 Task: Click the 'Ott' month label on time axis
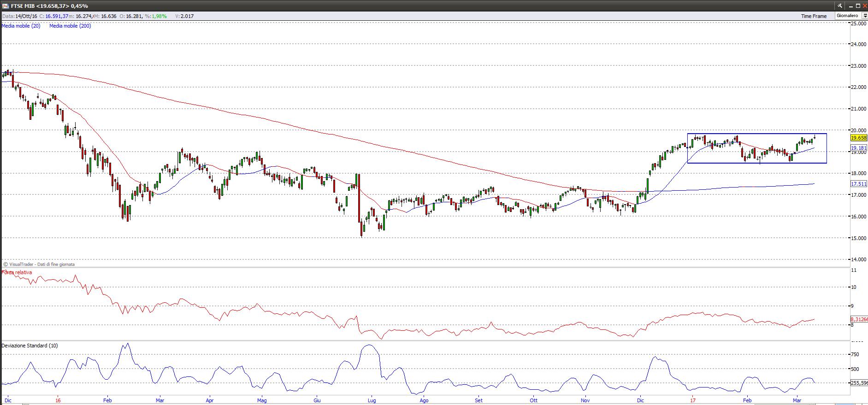click(x=534, y=400)
